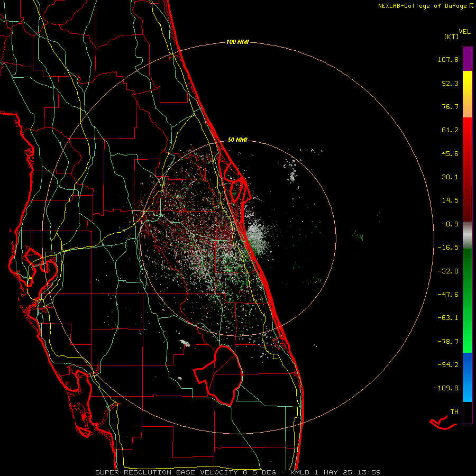The image size is (476, 476).
Task: Click the 107.8 value on velocity scale
Action: tap(448, 59)
